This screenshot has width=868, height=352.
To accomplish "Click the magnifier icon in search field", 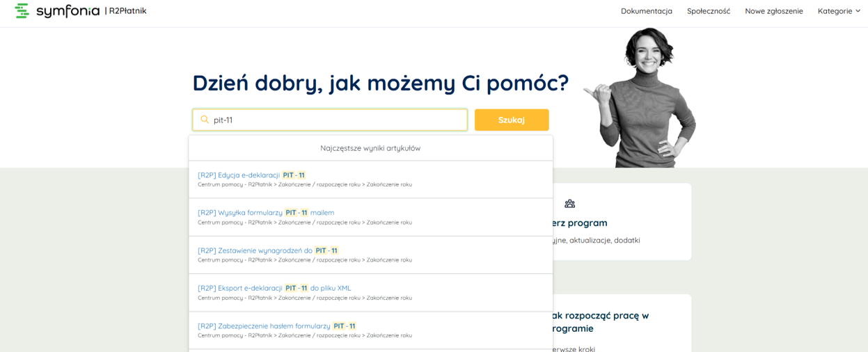I will [205, 120].
